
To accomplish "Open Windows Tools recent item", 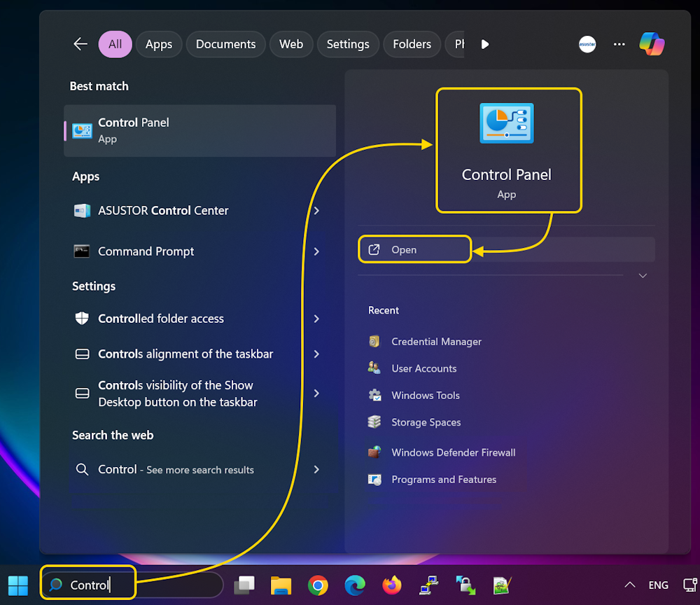I will click(425, 395).
